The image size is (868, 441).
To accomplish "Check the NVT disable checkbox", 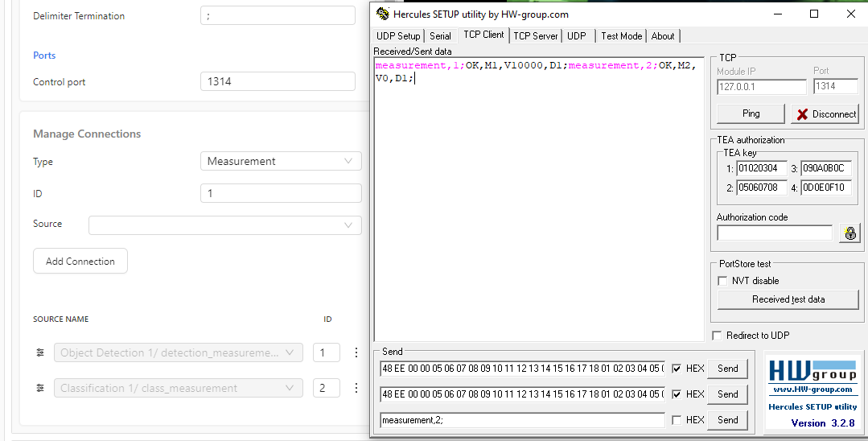I will pos(722,281).
